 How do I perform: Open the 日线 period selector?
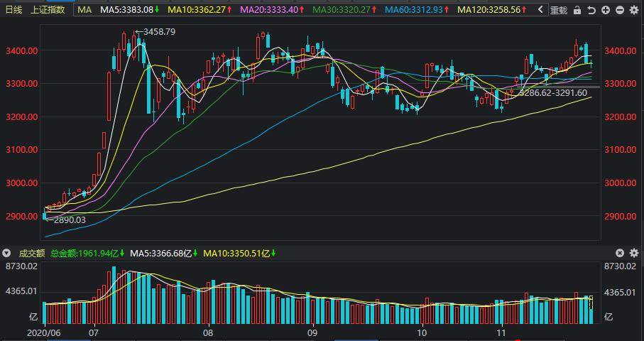[x=13, y=10]
